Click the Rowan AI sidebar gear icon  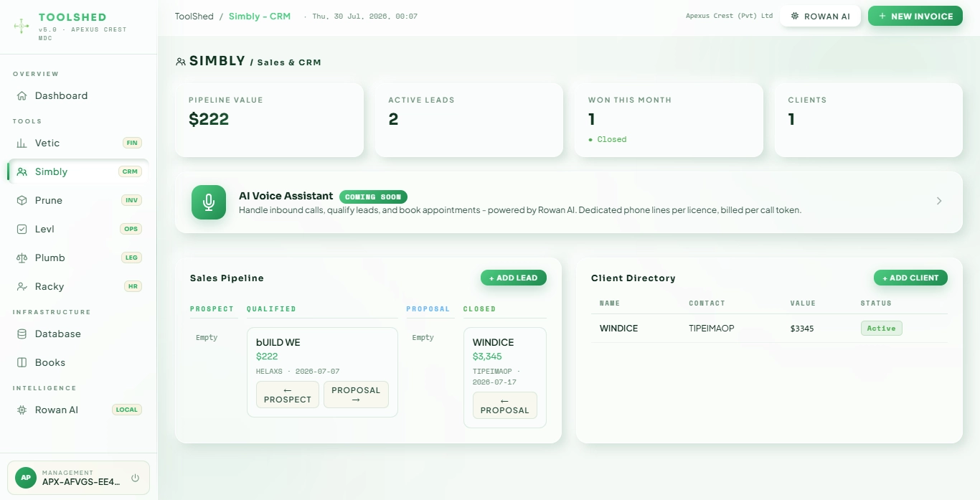22,410
